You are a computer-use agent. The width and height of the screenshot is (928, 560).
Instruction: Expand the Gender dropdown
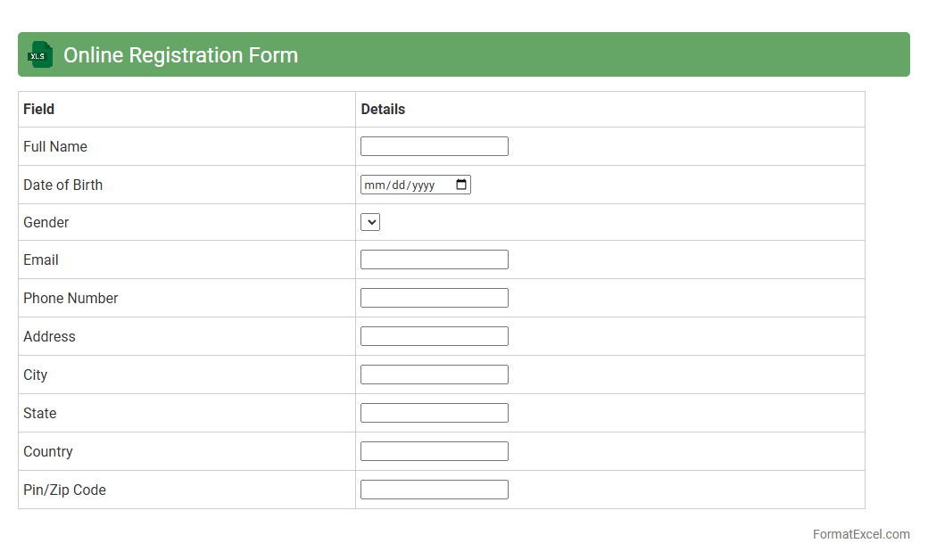[x=370, y=222]
